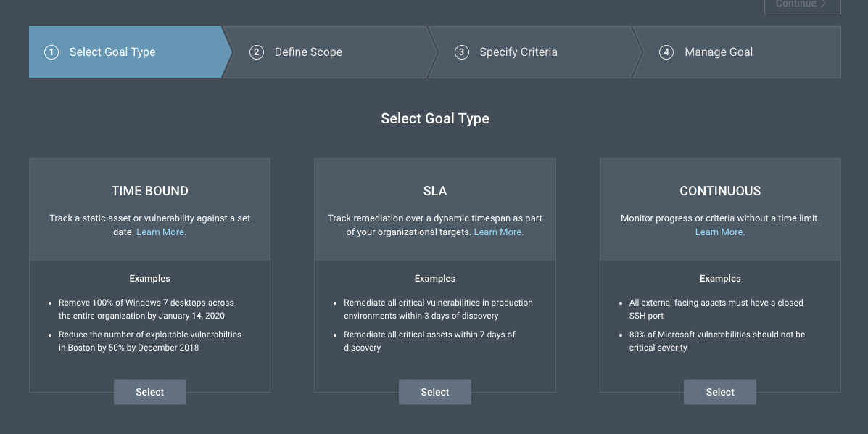Follow the SLA Learn More link
868x434 pixels.
[x=498, y=232]
